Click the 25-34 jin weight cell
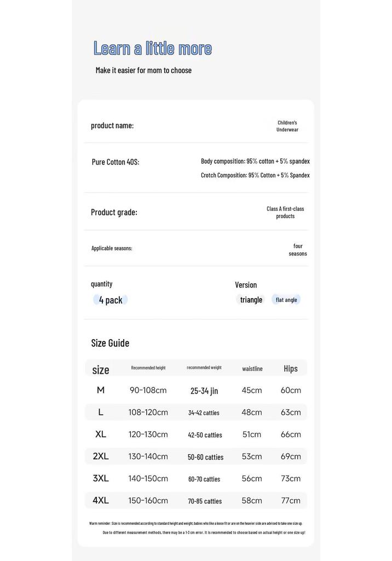The image size is (392, 561). (204, 391)
